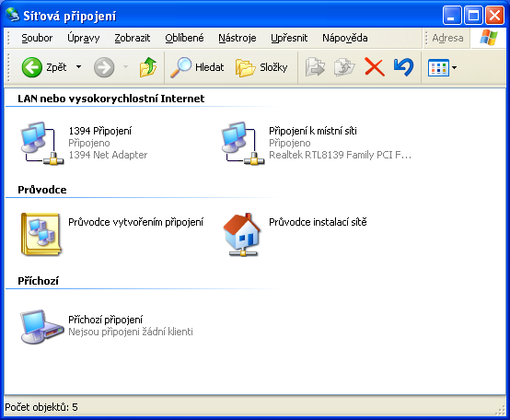Screen dimensions: 510x420
Task: Open the forward history dropdown arrow
Action: click(125, 67)
